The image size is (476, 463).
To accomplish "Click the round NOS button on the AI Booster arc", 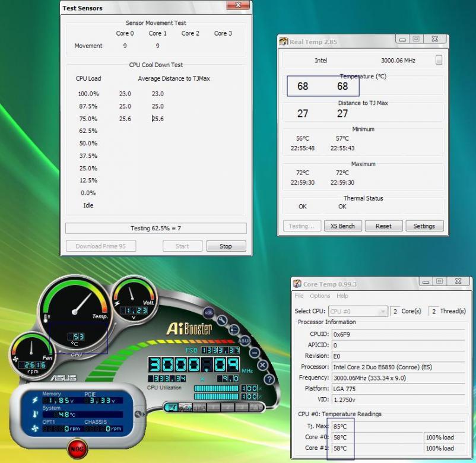I will 208,313.
